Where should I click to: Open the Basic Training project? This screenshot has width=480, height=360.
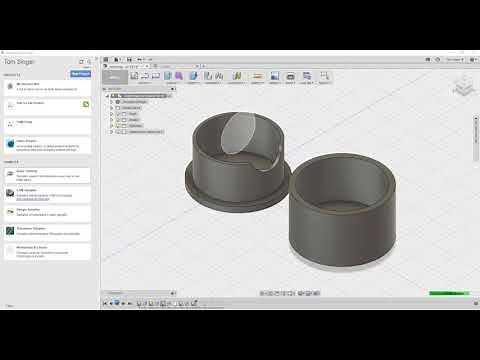click(47, 175)
